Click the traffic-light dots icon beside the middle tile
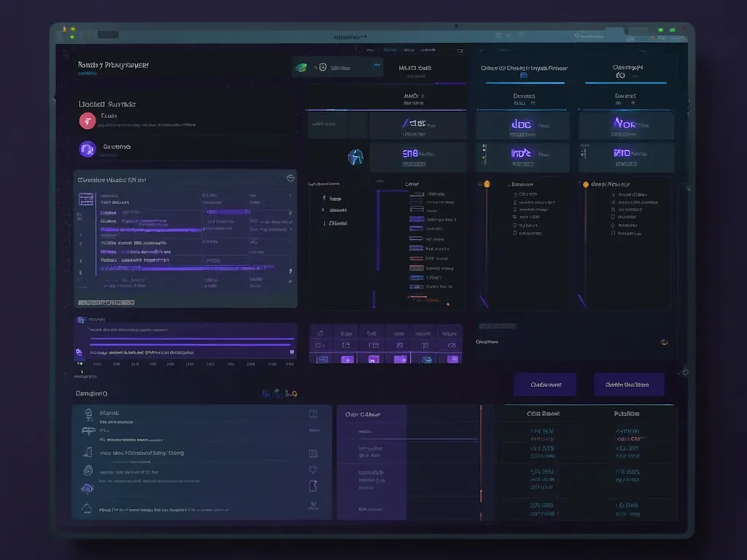 click(484, 155)
